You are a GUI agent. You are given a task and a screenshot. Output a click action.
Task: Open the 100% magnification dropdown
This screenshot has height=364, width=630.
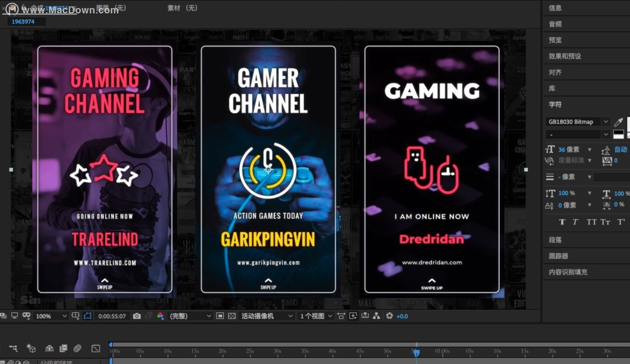point(51,316)
